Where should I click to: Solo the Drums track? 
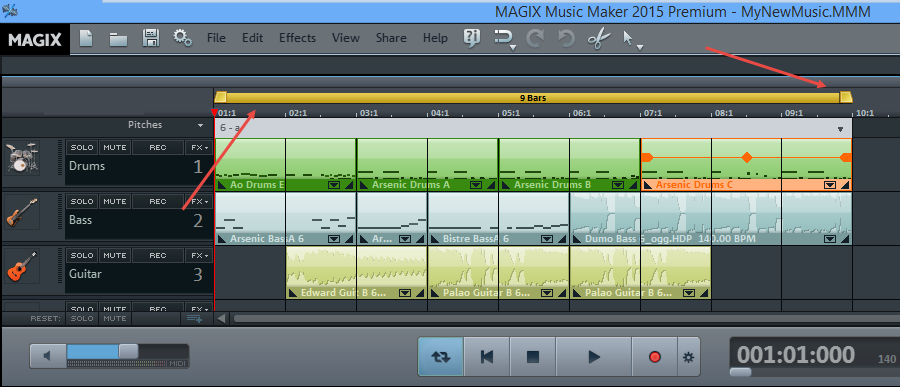tap(82, 148)
